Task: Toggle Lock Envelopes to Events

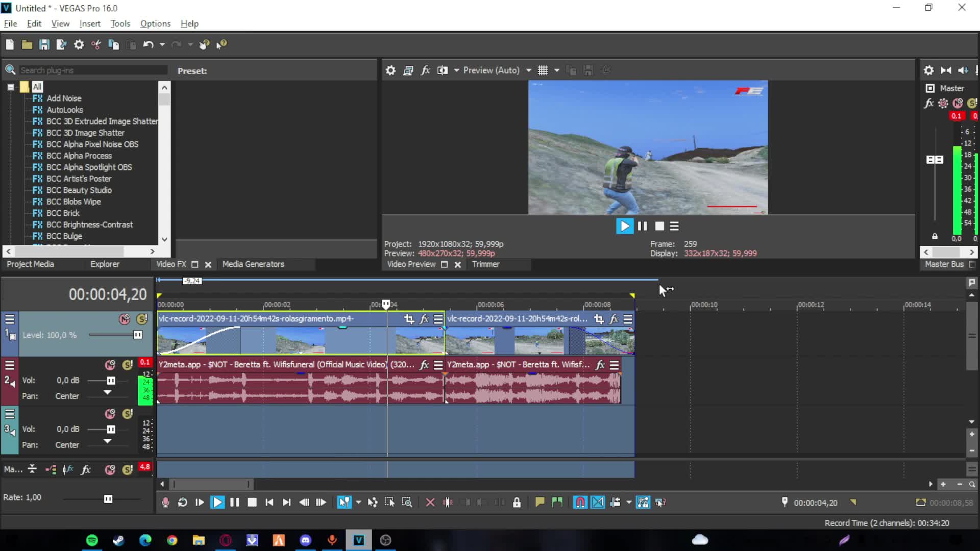Action: tap(644, 502)
